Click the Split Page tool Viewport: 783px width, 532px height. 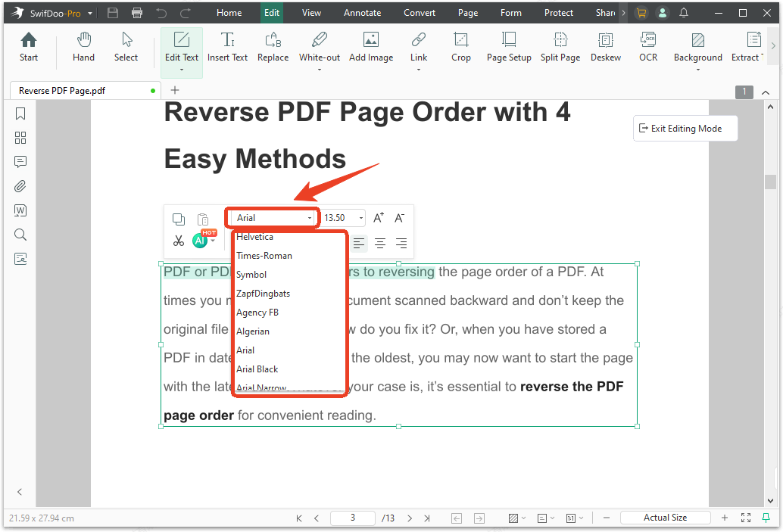(560, 47)
